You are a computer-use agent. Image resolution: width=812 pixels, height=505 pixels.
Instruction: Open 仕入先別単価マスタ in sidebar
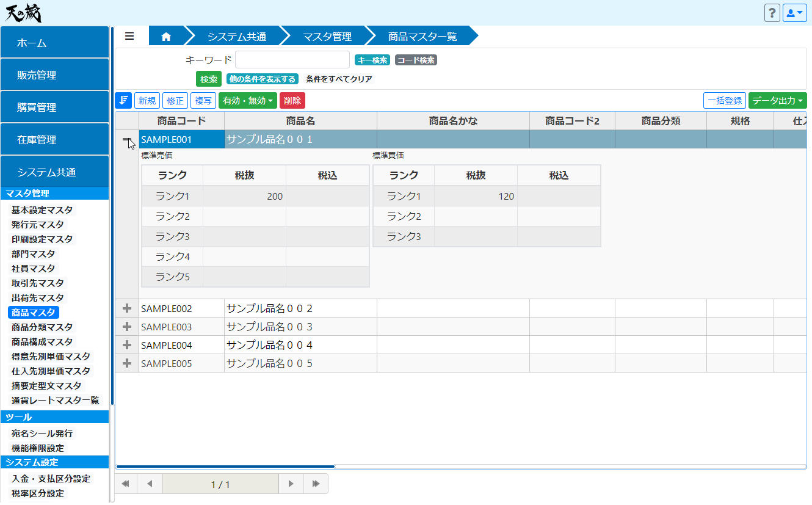coord(51,371)
